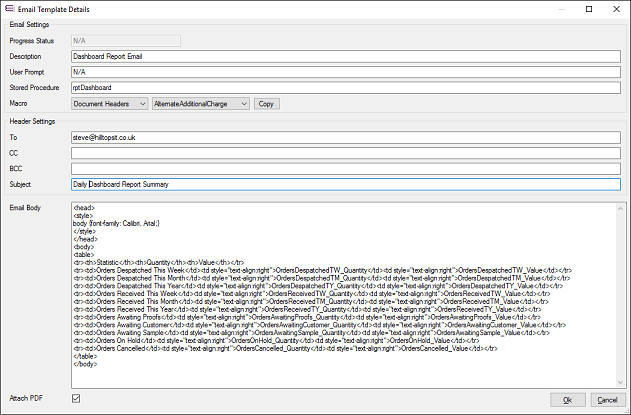
Task: Click the empty BCC field
Action: coord(345,168)
